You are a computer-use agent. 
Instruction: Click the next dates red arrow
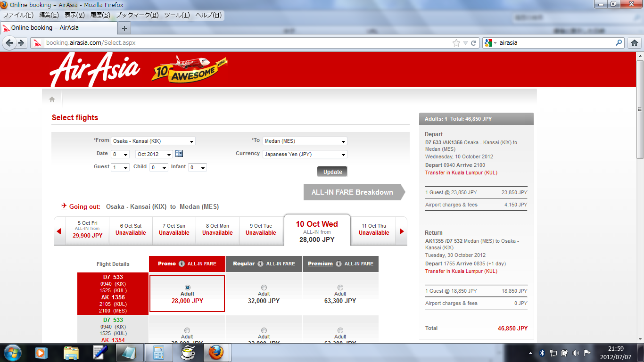tap(402, 231)
